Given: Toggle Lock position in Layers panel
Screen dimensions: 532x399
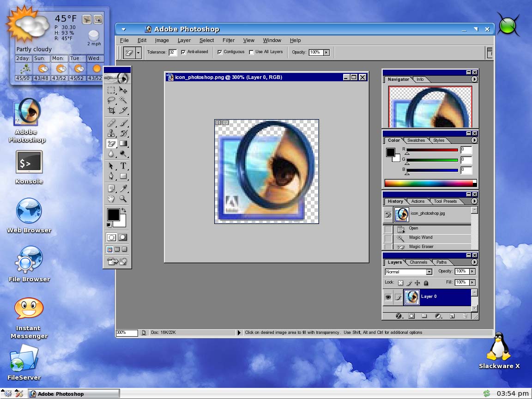Looking at the screenshot, I should [417, 283].
